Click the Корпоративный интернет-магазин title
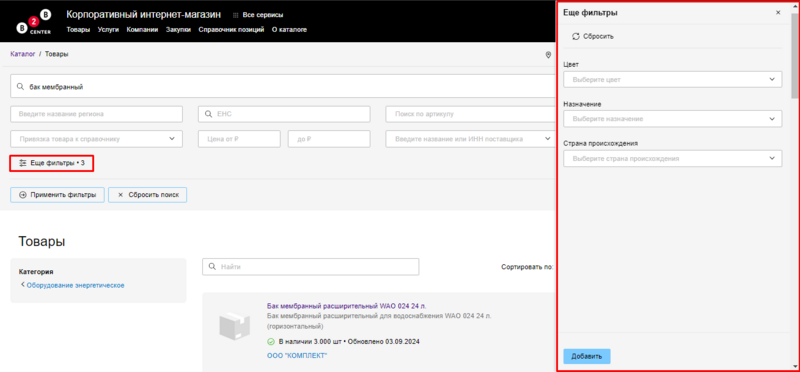The width and height of the screenshot is (800, 372). click(x=144, y=14)
